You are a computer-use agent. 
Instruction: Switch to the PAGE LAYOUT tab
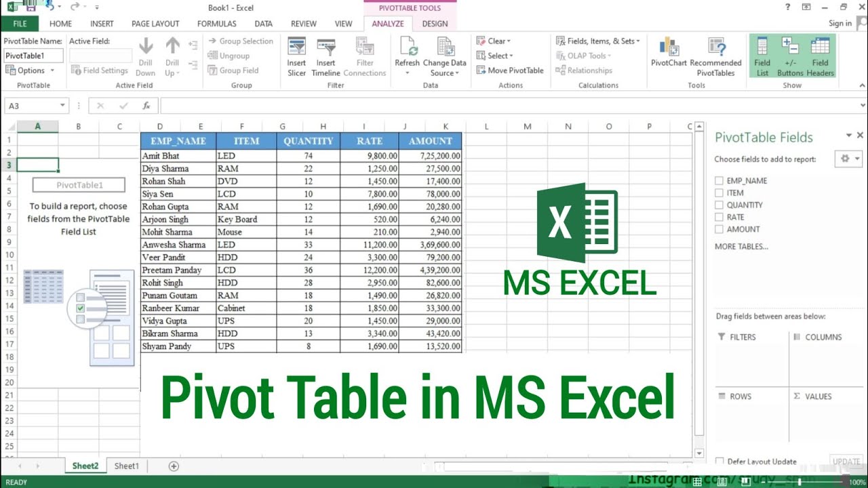coord(155,24)
